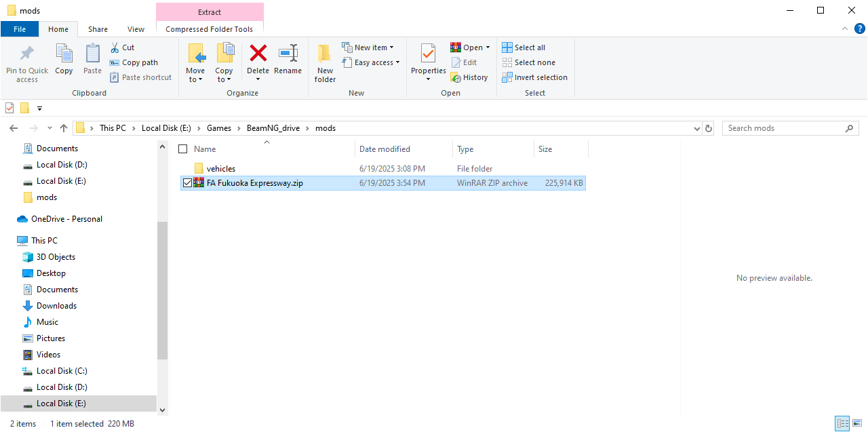Viewport: 868px width, 432px height.
Task: Open Move to dropdown
Action: click(195, 75)
